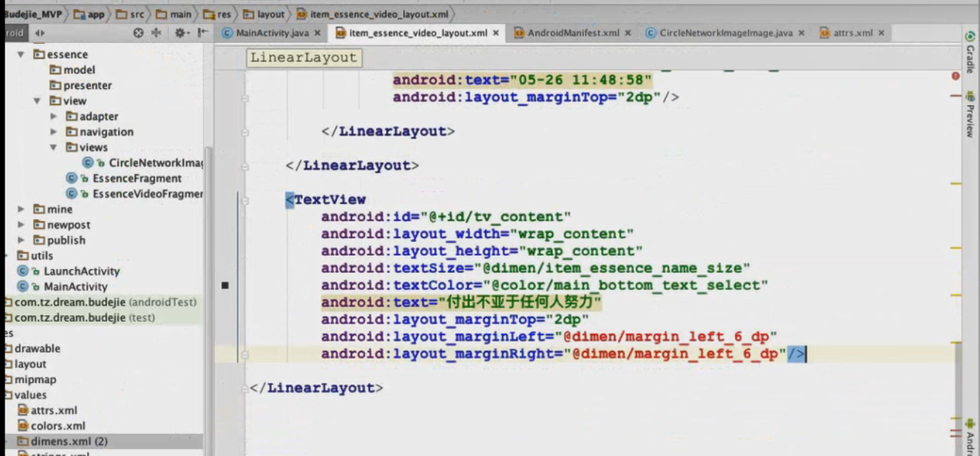Click the class icon next to MainActivity in tree

[x=23, y=286]
